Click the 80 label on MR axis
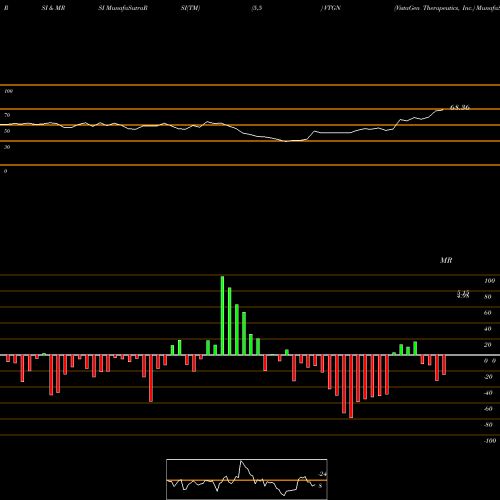500x500 pixels. (x=488, y=297)
